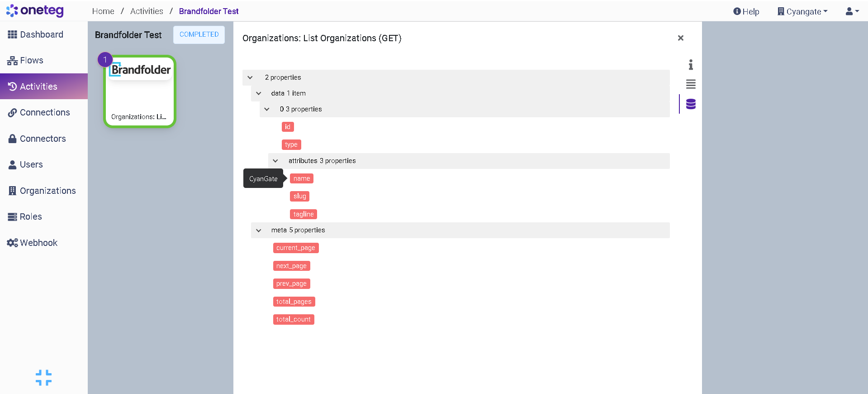Click the oneteg logo

click(35, 10)
